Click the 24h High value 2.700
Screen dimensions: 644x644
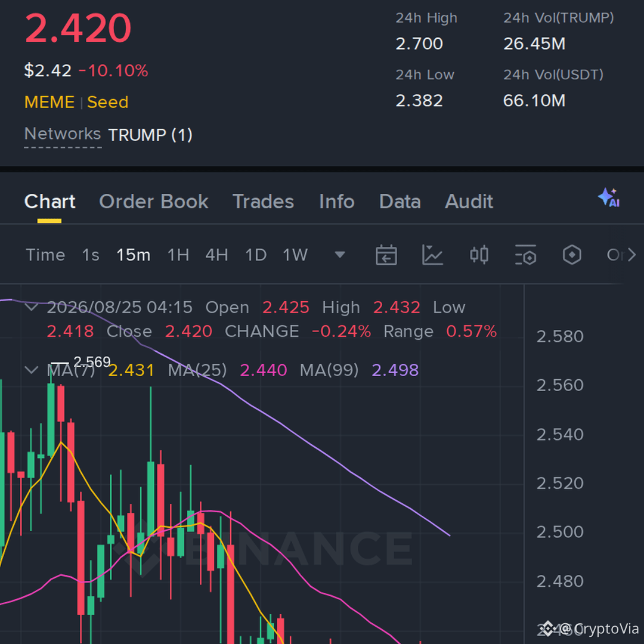[419, 44]
